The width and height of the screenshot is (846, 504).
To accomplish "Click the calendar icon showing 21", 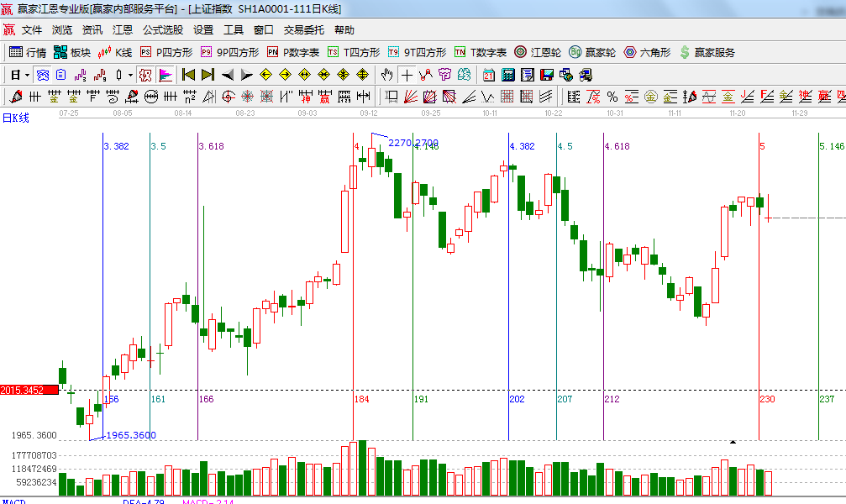I will pos(487,75).
